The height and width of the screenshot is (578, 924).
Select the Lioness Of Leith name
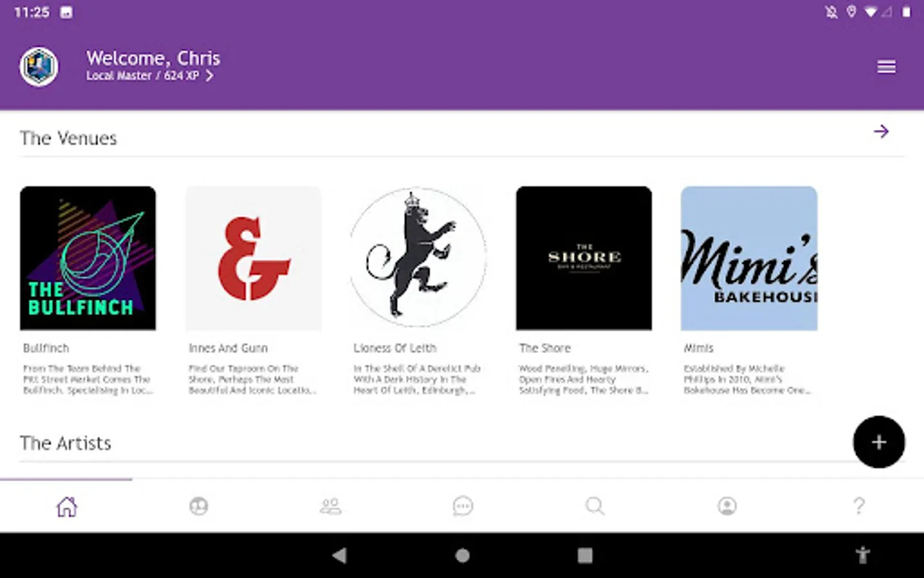coord(395,348)
